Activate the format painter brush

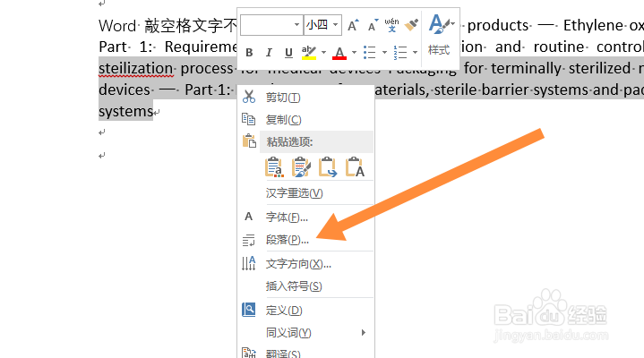[411, 25]
